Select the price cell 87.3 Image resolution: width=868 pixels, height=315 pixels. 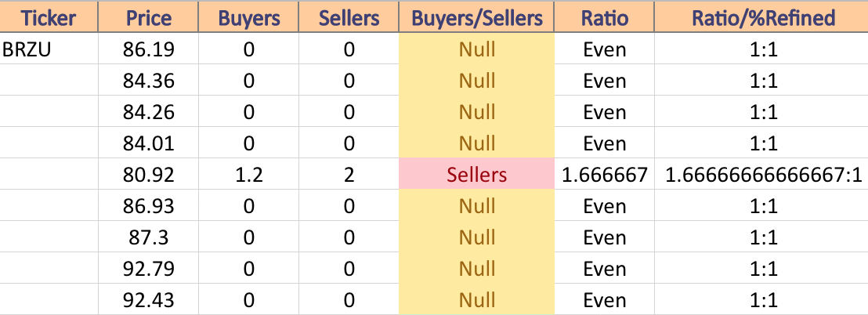[x=148, y=237]
